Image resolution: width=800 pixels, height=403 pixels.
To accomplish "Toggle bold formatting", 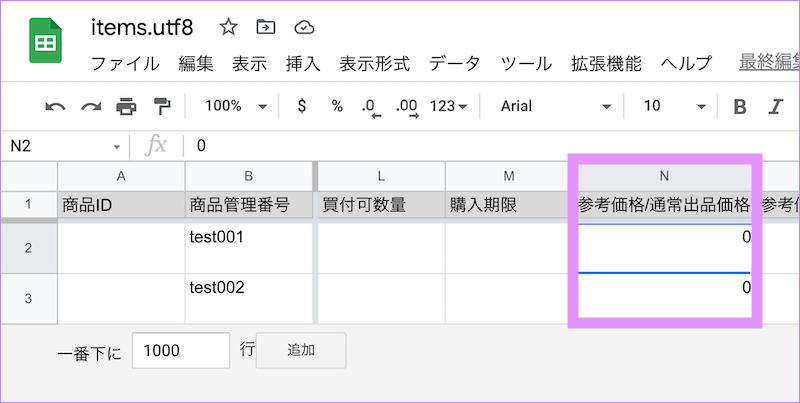I will [x=740, y=106].
